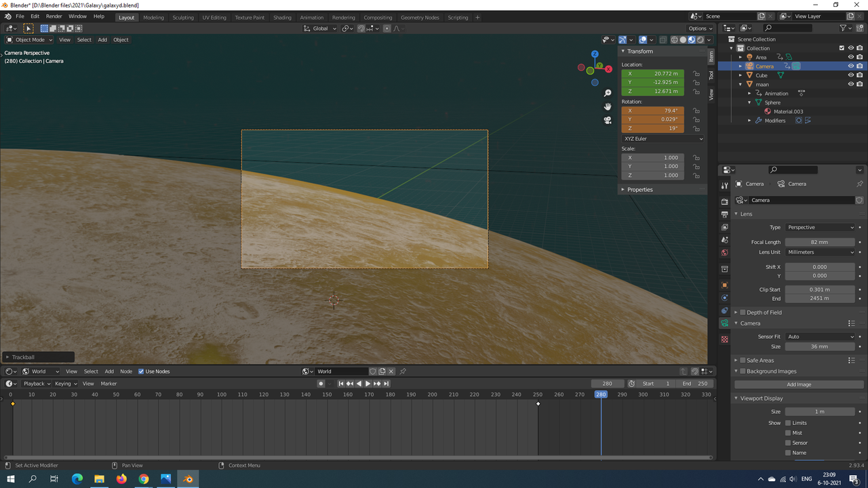868x488 pixels.
Task: Open the Sensor Fit dropdown
Action: tap(820, 336)
